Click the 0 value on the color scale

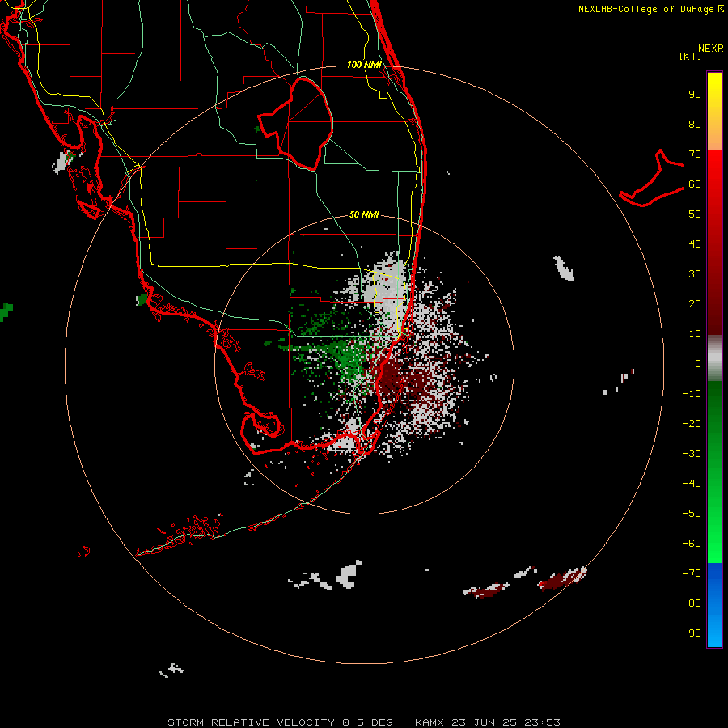(x=698, y=364)
